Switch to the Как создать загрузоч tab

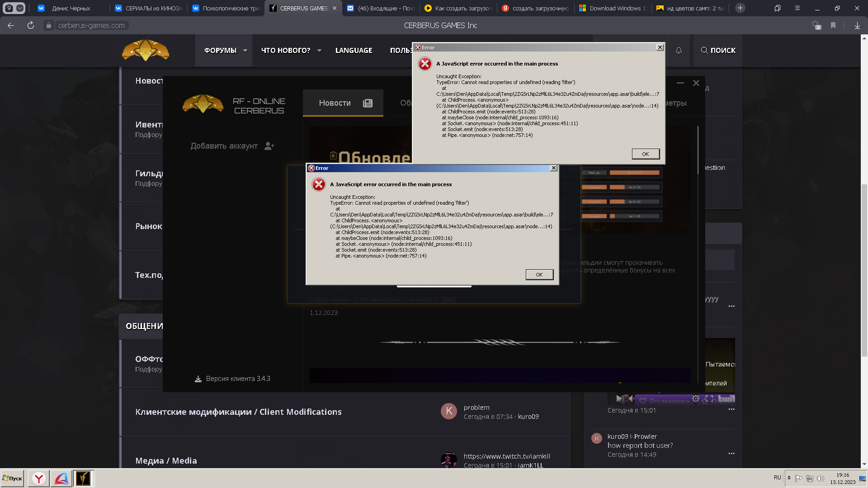coord(458,8)
